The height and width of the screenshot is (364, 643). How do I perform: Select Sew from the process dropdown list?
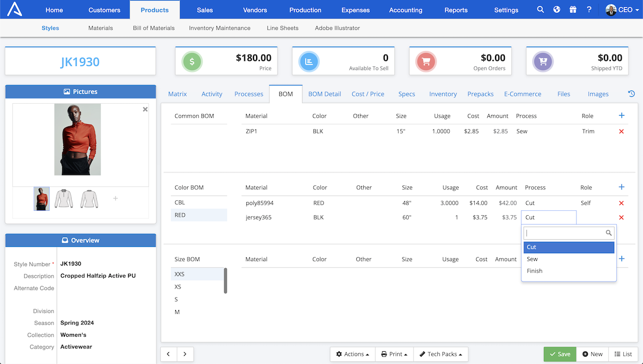click(533, 259)
